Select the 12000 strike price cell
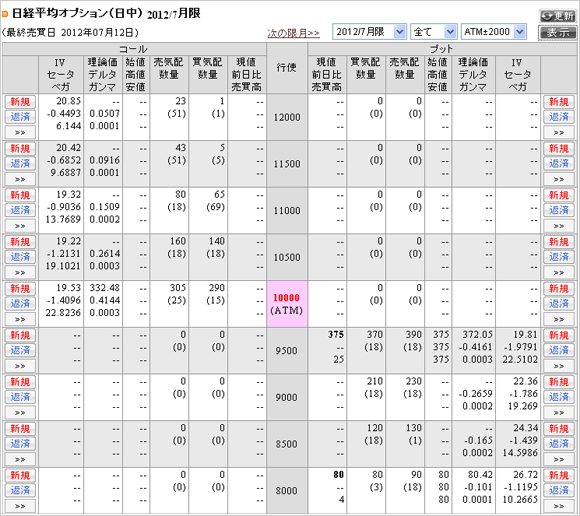The width and height of the screenshot is (580, 516). 287,117
